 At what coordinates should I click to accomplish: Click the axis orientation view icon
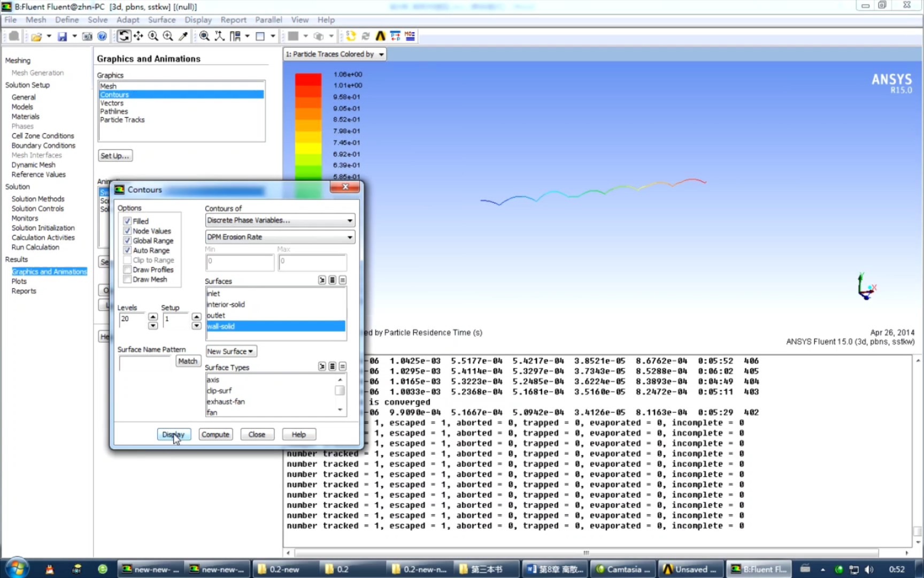coord(219,36)
